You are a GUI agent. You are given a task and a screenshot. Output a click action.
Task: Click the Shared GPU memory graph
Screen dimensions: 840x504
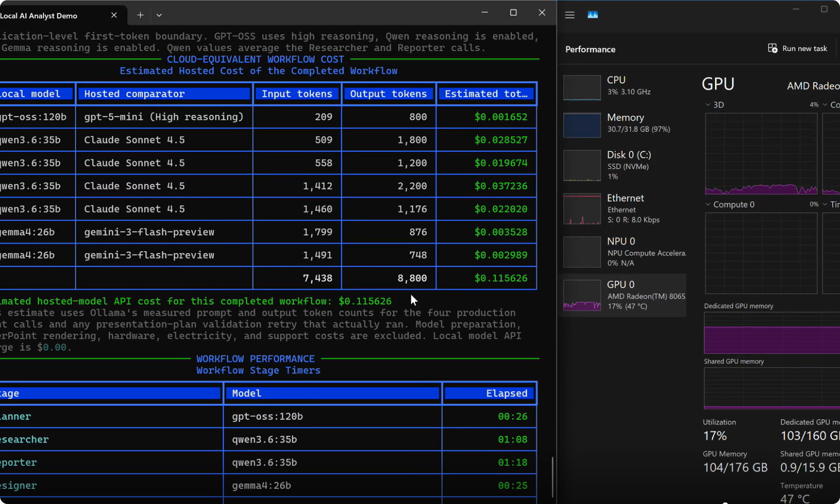(x=772, y=388)
